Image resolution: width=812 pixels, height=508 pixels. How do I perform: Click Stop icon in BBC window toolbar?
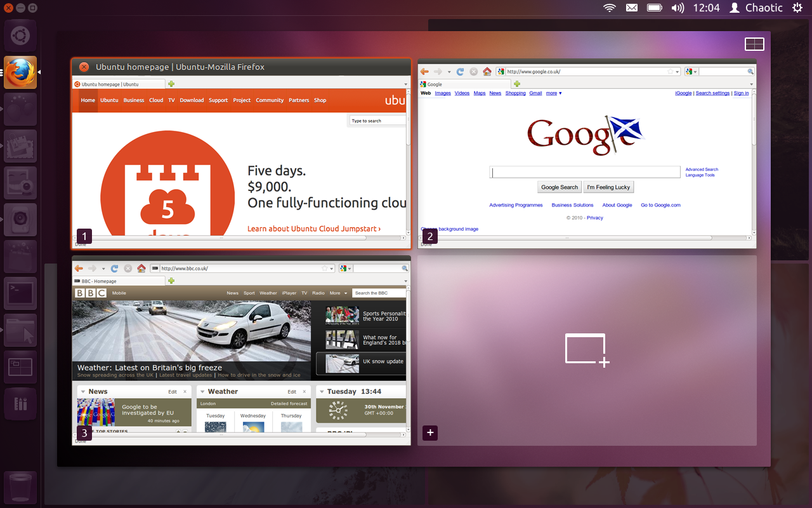[128, 269]
